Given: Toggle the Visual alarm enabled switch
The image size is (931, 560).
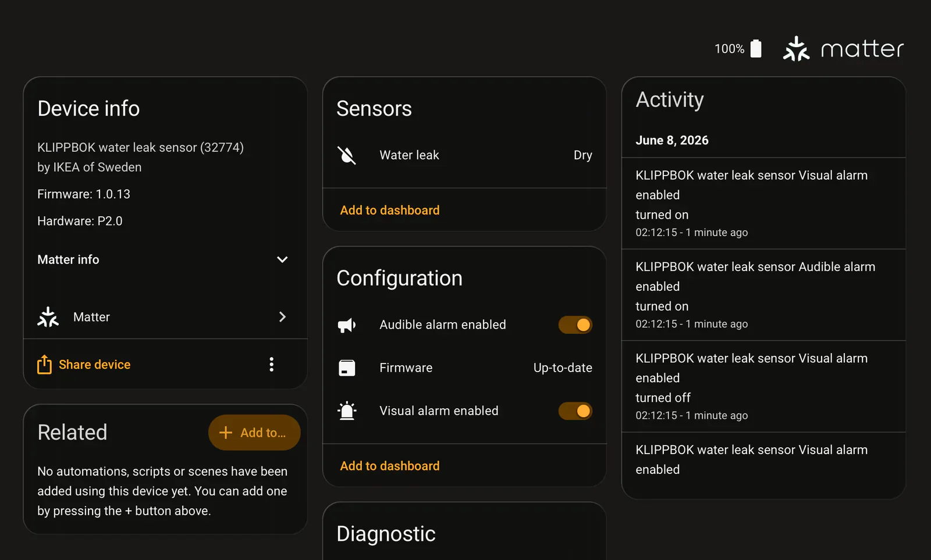Looking at the screenshot, I should (575, 411).
